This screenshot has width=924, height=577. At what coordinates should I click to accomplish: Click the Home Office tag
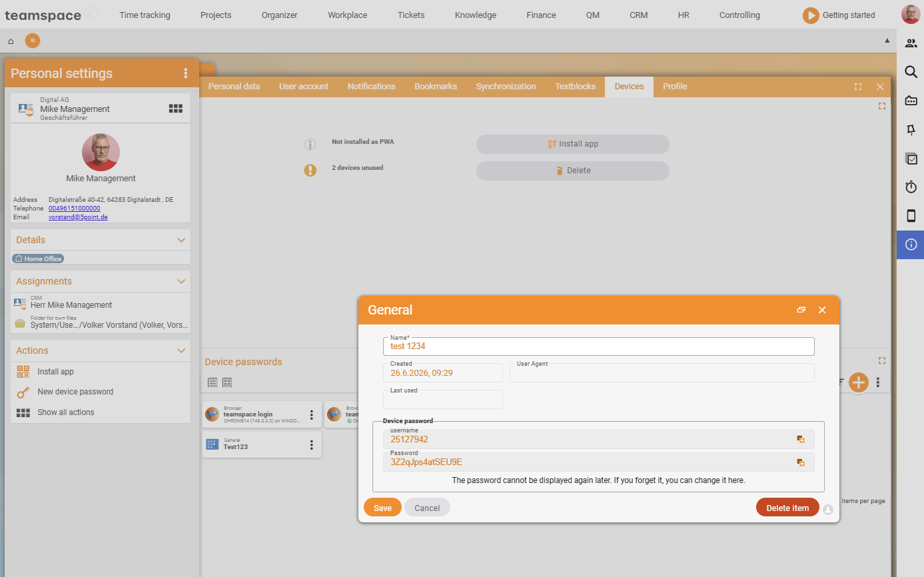tap(38, 259)
